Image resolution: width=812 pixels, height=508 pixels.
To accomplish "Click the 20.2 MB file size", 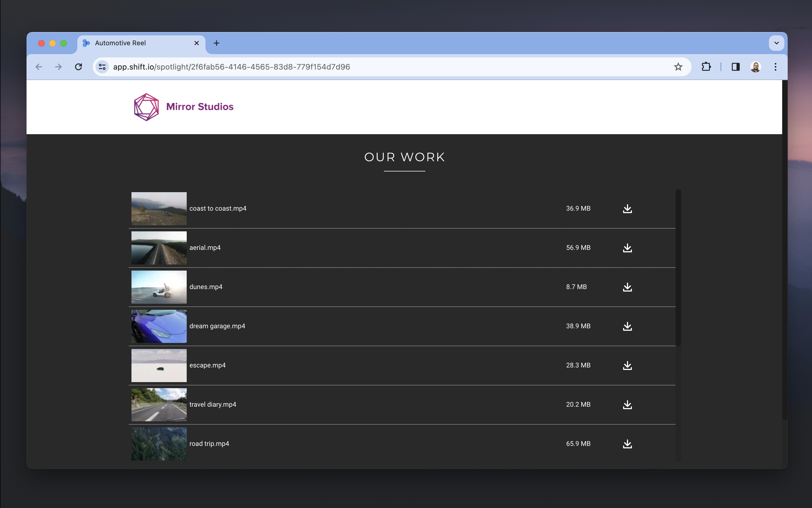I will coord(578,404).
